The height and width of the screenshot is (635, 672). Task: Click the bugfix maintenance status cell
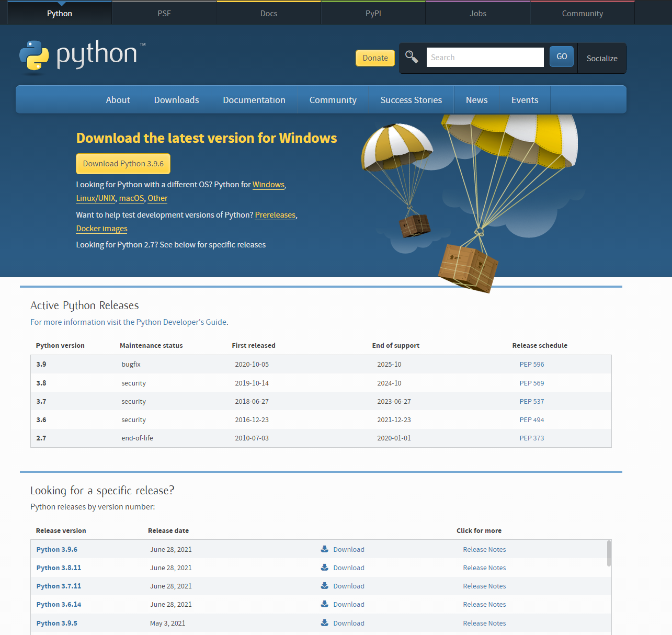[131, 364]
